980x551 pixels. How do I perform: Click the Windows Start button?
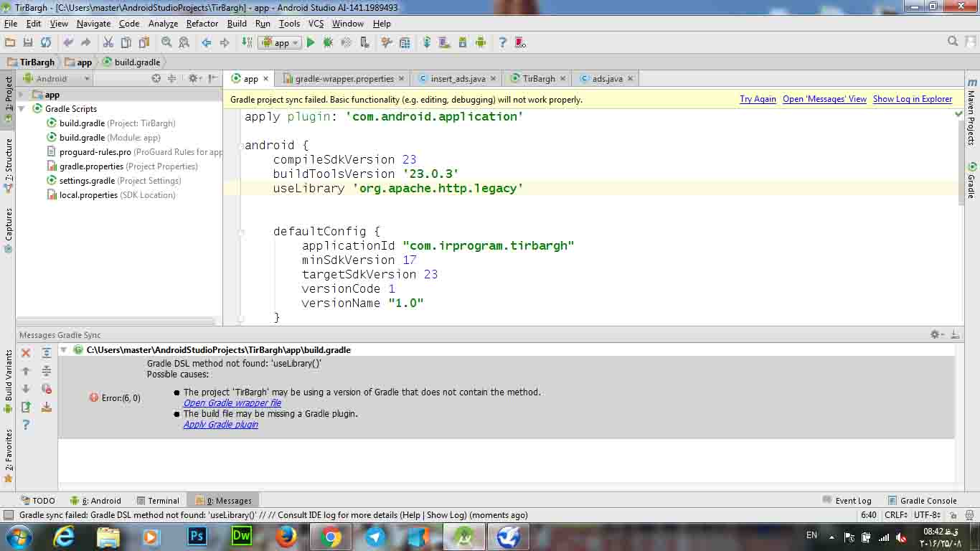click(19, 536)
